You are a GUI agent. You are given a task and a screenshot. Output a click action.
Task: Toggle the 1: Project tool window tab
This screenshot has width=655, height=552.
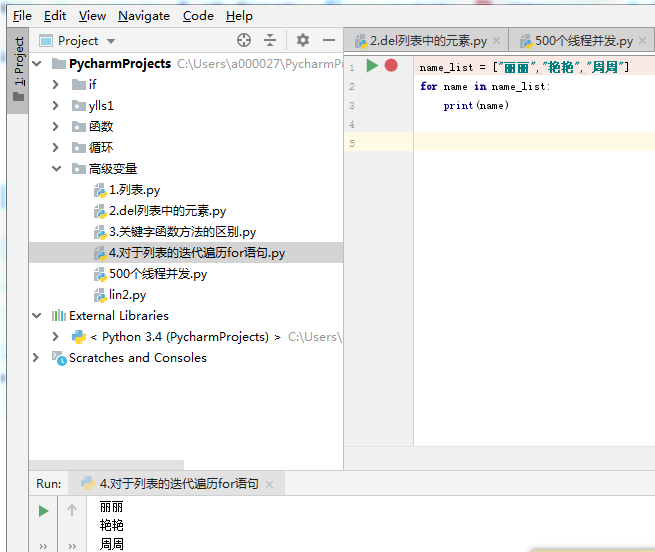pos(18,70)
